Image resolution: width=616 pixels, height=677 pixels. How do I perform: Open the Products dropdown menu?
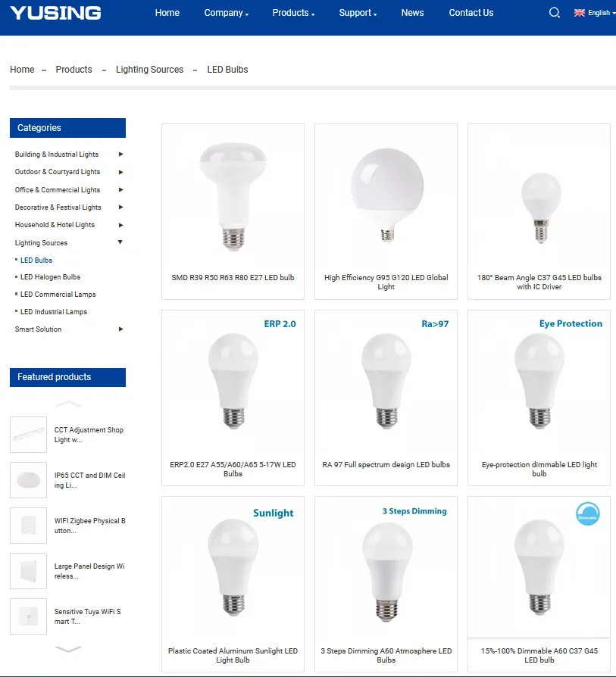pos(293,13)
